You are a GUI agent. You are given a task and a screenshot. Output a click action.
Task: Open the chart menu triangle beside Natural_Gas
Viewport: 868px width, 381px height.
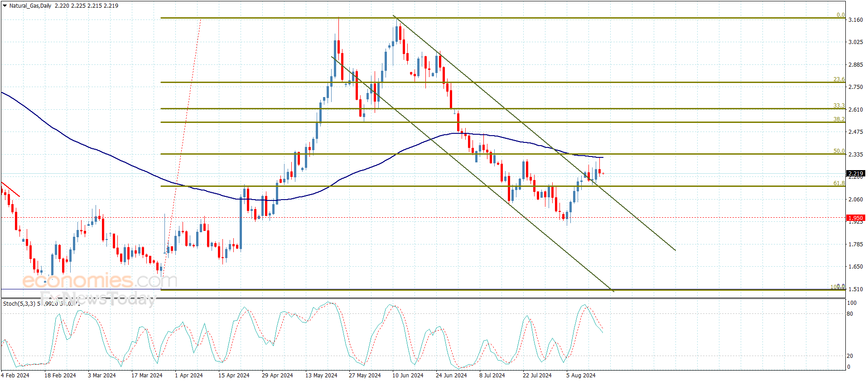pyautogui.click(x=5, y=6)
